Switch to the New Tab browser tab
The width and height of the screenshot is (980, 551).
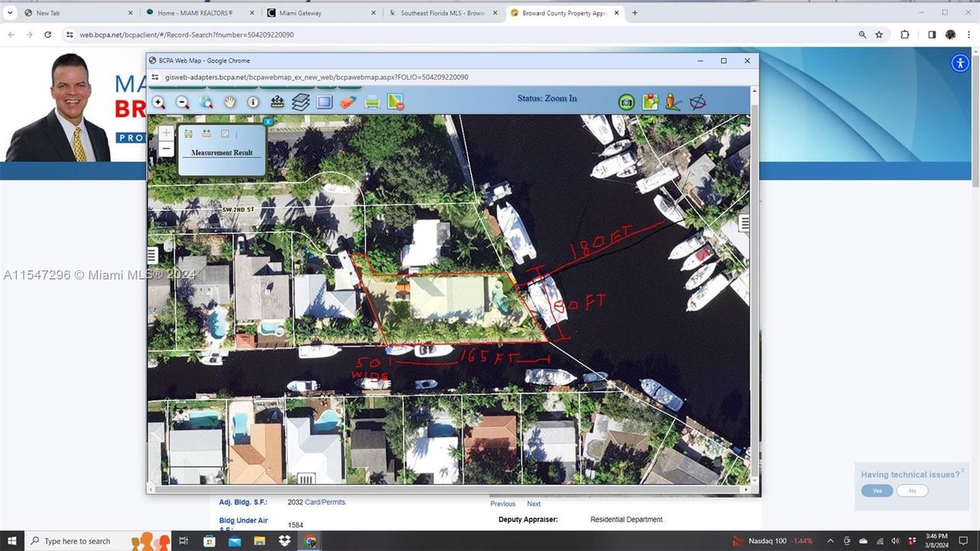point(79,13)
